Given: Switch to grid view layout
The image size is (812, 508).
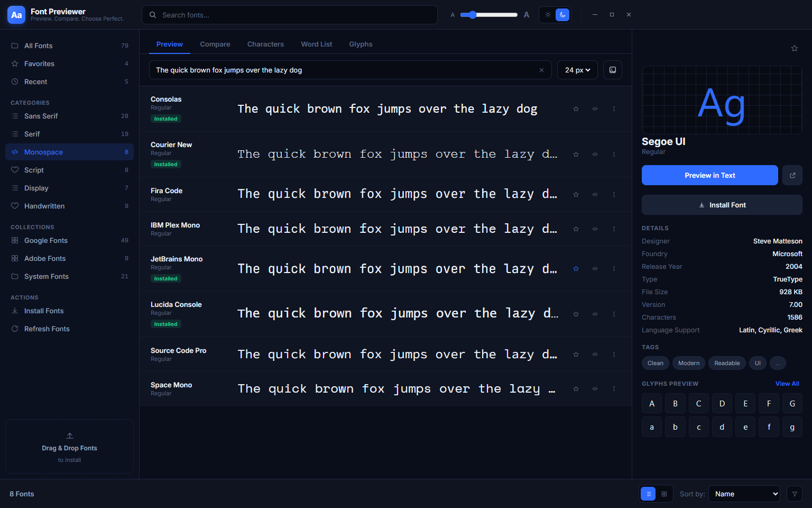Looking at the screenshot, I should [664, 494].
